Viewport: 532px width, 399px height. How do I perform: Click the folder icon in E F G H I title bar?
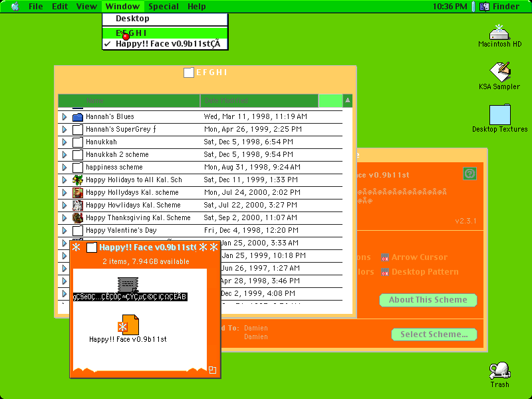189,72
